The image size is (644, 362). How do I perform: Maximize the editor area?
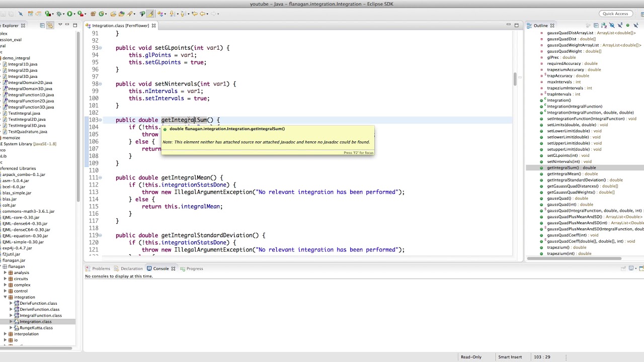pos(516,25)
